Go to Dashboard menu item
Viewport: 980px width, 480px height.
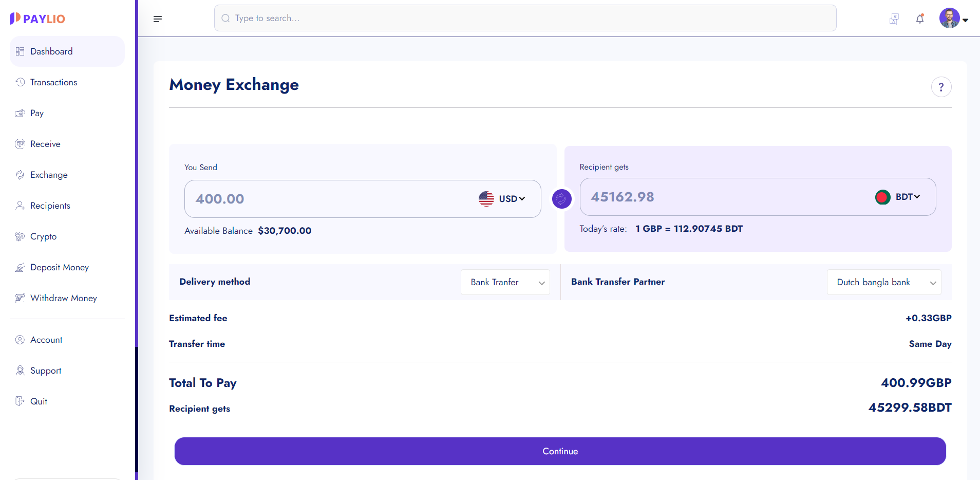click(67, 51)
